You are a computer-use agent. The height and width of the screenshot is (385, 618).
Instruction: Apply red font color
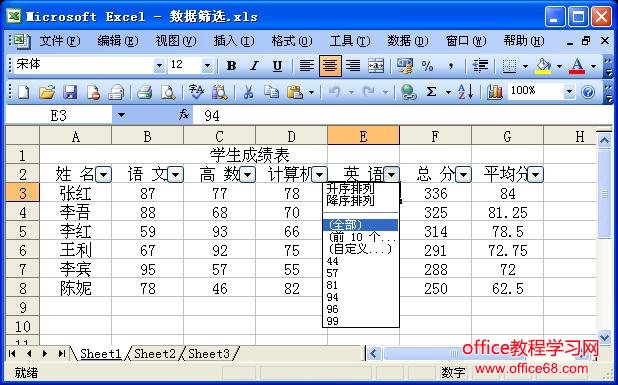pyautogui.click(x=577, y=66)
